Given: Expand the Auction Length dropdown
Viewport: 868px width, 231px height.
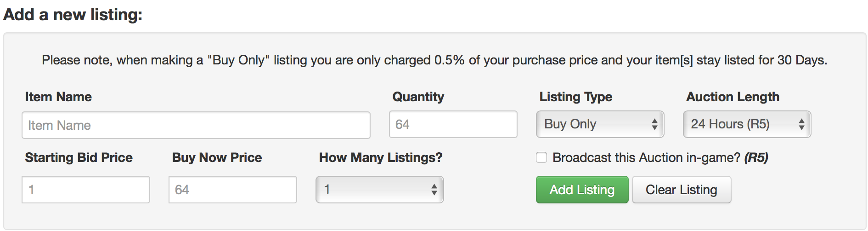Looking at the screenshot, I should tap(747, 124).
